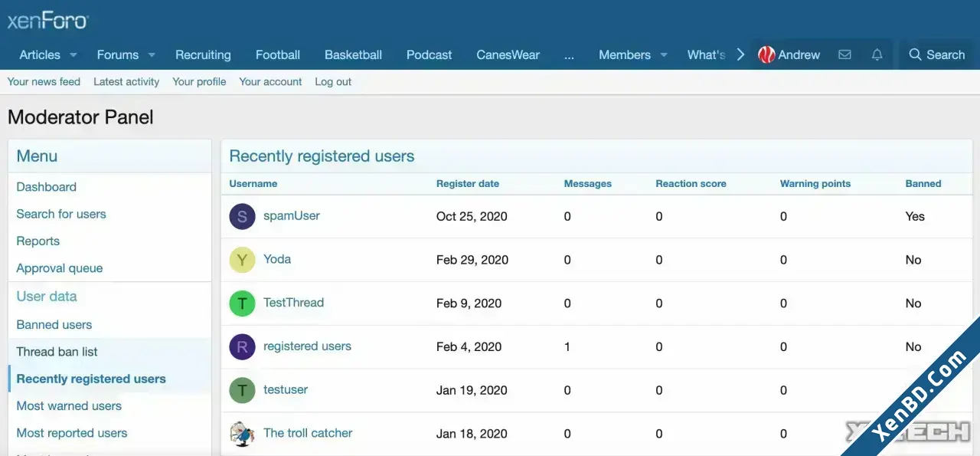Viewport: 980px width, 456px height.
Task: Click testuser's green T avatar
Action: [x=242, y=390]
